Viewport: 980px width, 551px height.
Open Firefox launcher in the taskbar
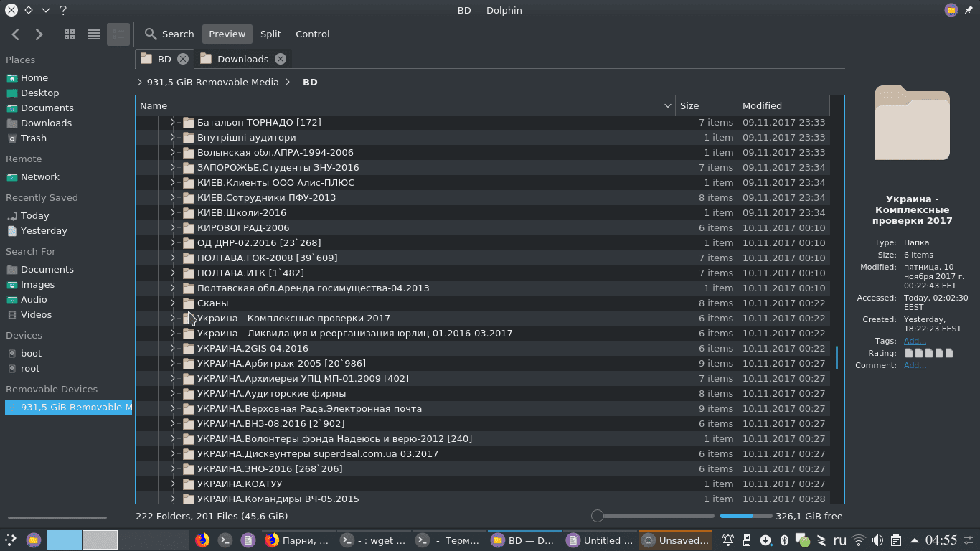202,540
